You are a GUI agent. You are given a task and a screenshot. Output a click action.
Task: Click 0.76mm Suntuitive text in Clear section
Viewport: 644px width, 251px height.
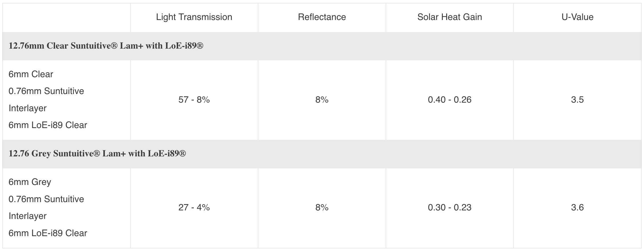pos(46,91)
